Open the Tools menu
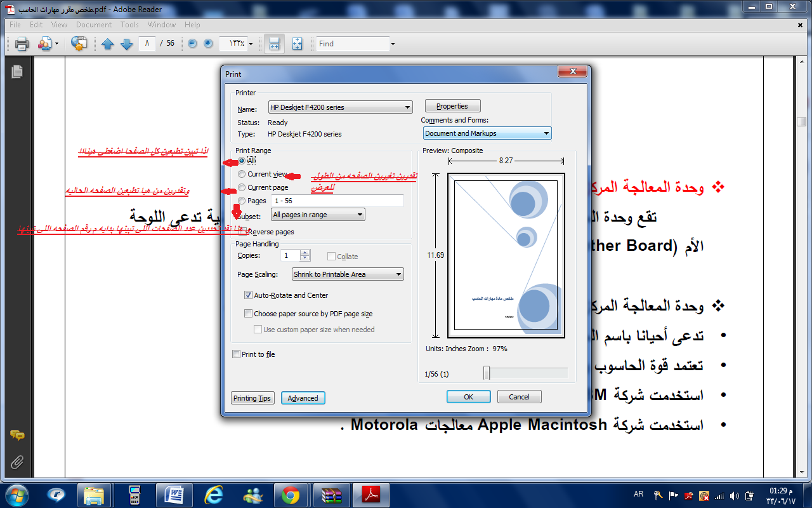Viewport: 812px width, 508px height. point(129,25)
